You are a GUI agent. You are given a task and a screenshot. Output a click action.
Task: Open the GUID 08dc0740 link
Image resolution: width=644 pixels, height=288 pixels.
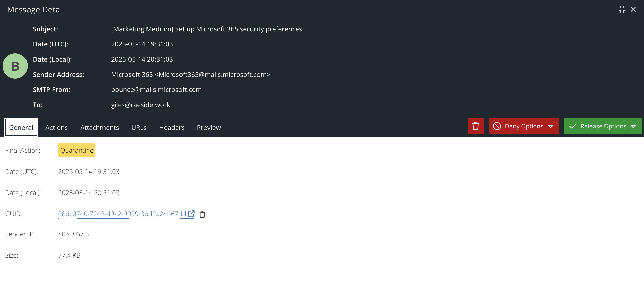click(x=122, y=214)
